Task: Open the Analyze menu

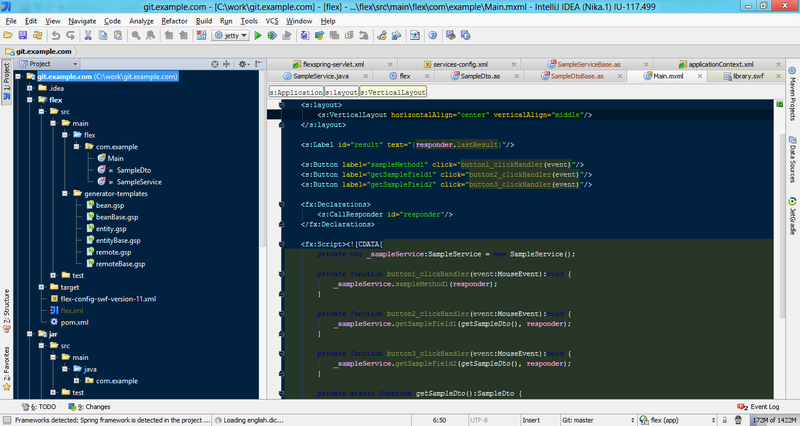Action: (141, 21)
